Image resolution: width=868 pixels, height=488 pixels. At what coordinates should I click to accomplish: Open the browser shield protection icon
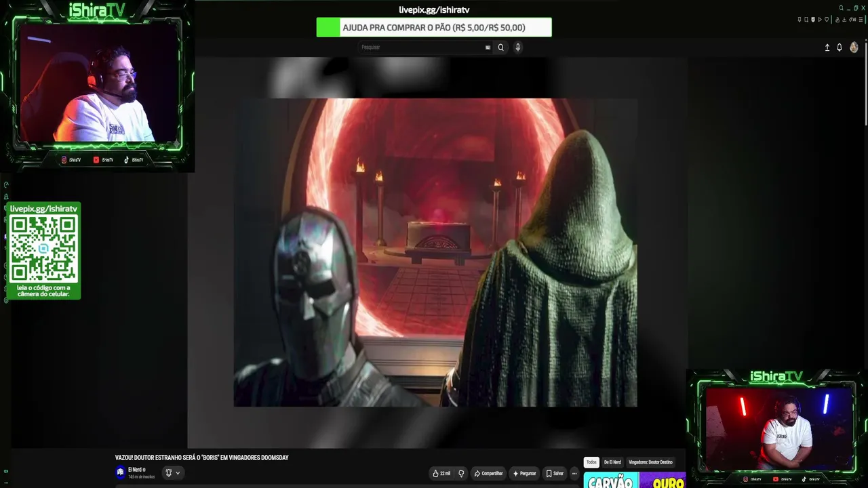pyautogui.click(x=813, y=20)
